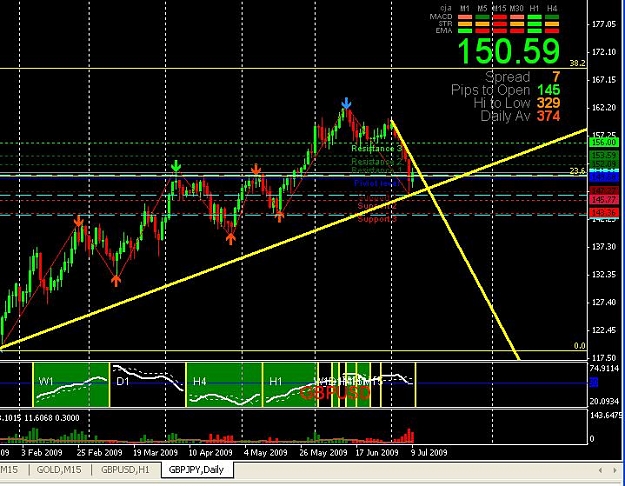Click the 153.59 price tag on axis
This screenshot has height=486, width=625.
[x=604, y=155]
